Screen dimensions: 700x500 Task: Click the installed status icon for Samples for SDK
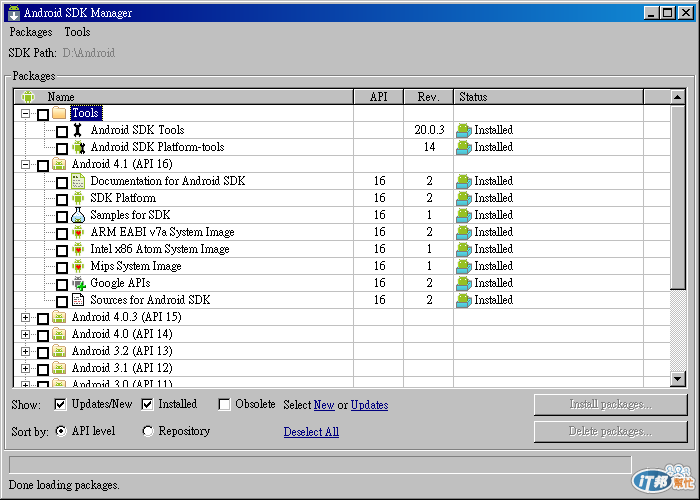point(464,215)
